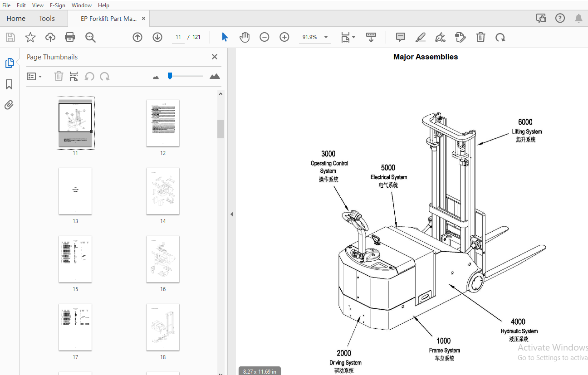Open the Sign document pen tool
Image resolution: width=588 pixels, height=375 pixels.
(440, 37)
